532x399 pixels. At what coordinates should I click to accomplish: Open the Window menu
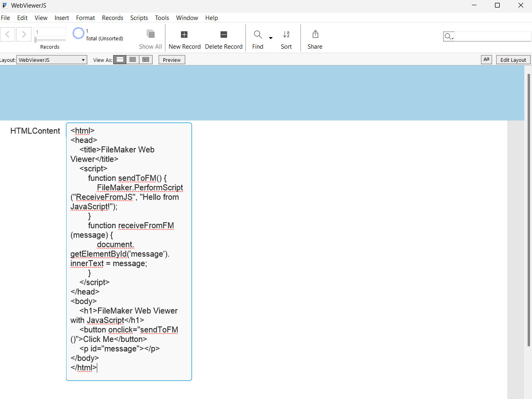(x=187, y=18)
